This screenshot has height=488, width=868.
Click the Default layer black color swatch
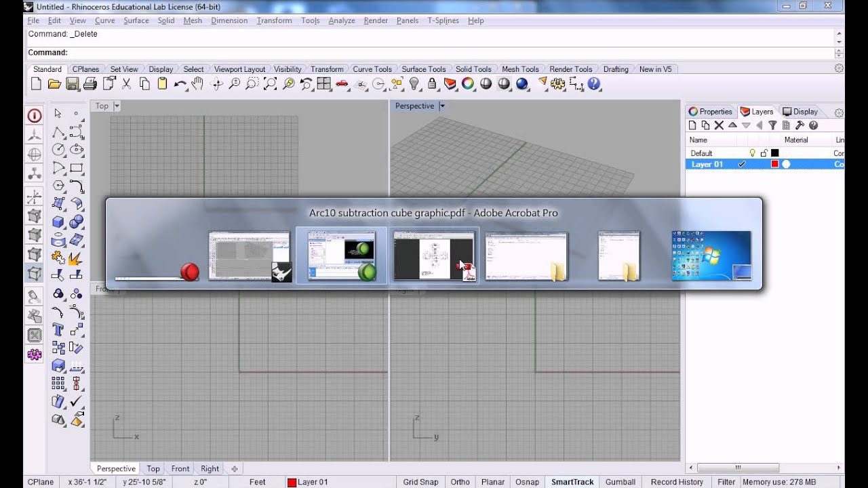coord(774,153)
